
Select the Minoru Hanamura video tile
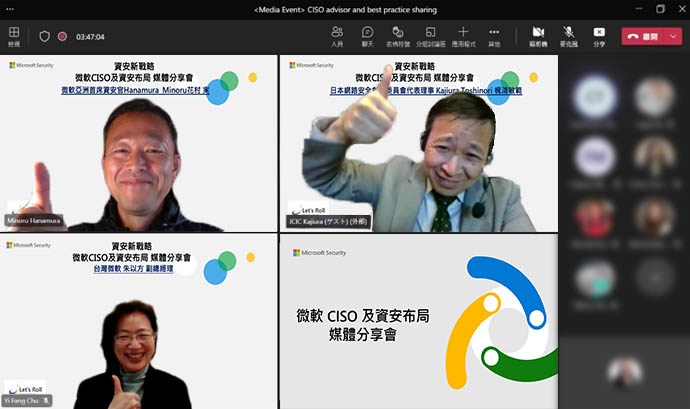139,144
